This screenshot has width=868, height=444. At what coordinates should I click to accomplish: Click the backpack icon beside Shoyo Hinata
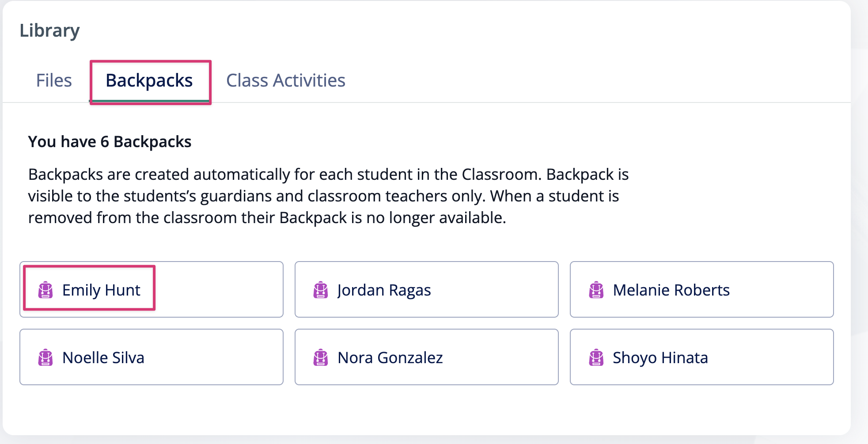point(596,358)
